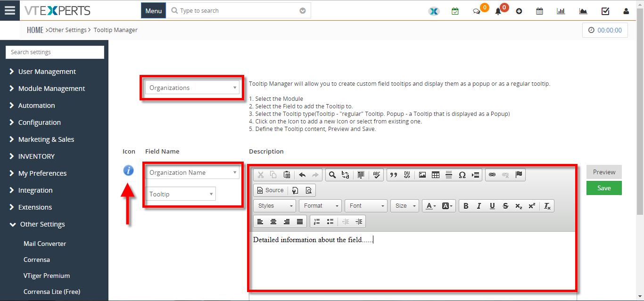Toggle Underline formatting
Image resolution: width=644 pixels, height=301 pixels.
click(492, 206)
